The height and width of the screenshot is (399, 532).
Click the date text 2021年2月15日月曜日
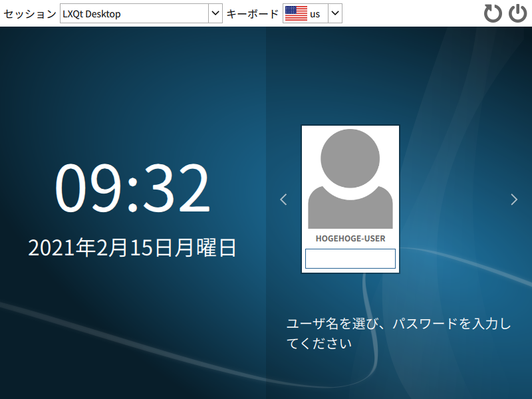(132, 247)
